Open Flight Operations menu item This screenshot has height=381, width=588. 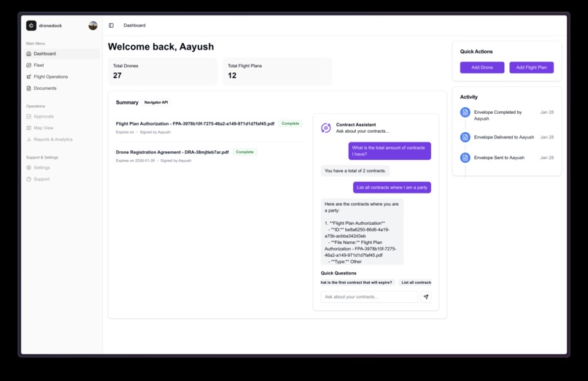62,77
